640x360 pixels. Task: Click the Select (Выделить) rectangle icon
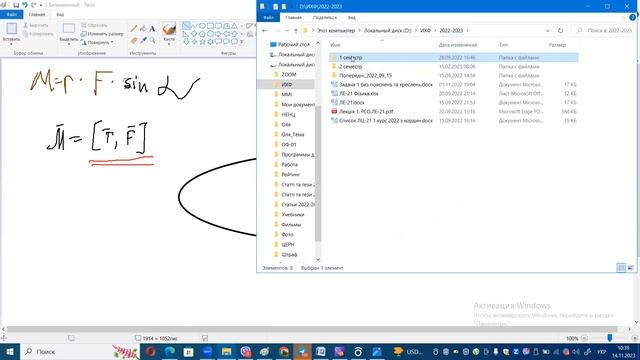click(x=69, y=28)
